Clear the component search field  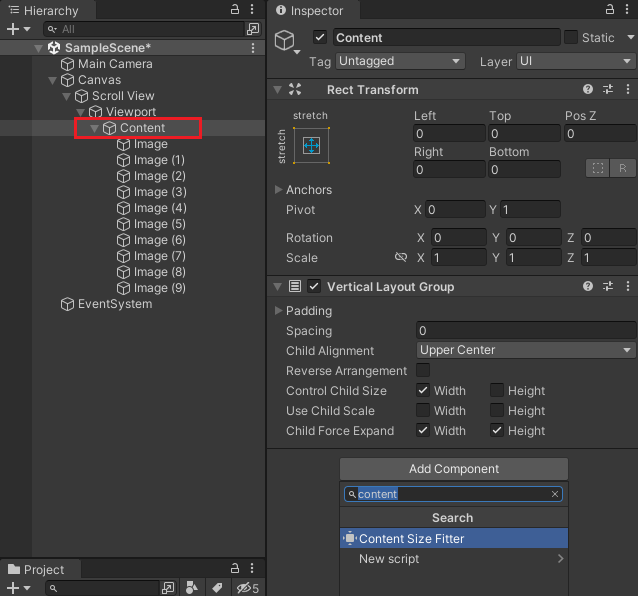point(555,494)
